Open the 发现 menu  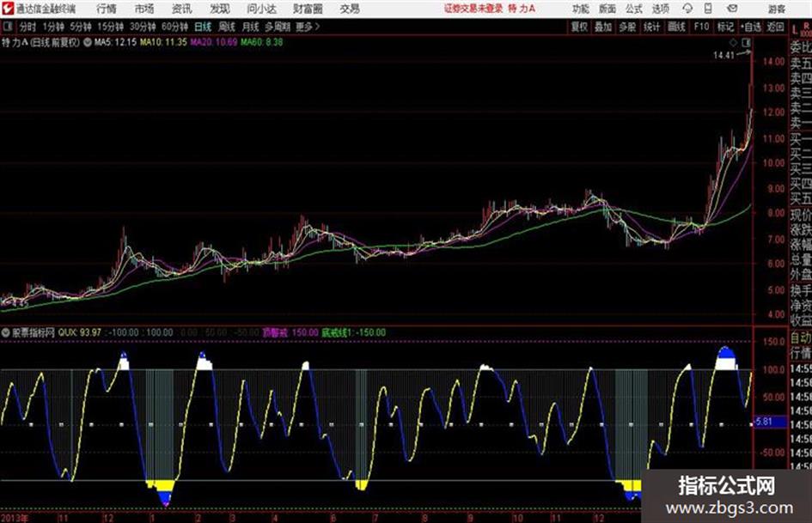[x=220, y=9]
